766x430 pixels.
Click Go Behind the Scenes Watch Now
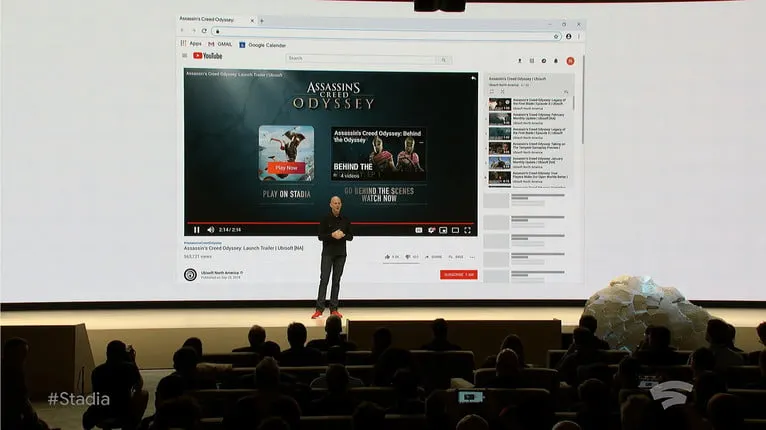[x=379, y=194]
